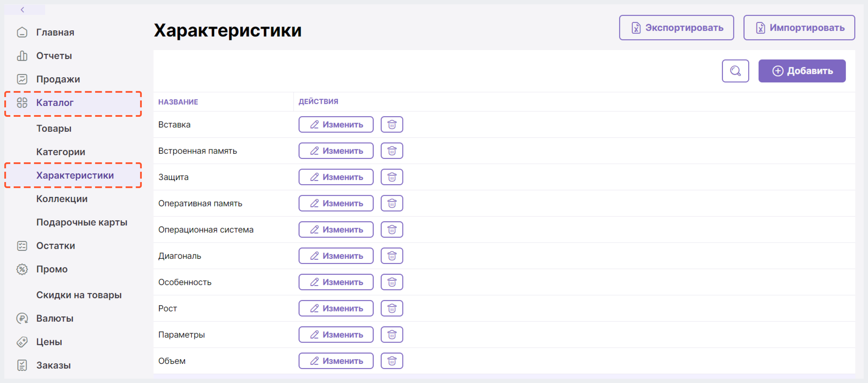The image size is (868, 383).
Task: Delete the Оперативная память row
Action: coord(392,203)
